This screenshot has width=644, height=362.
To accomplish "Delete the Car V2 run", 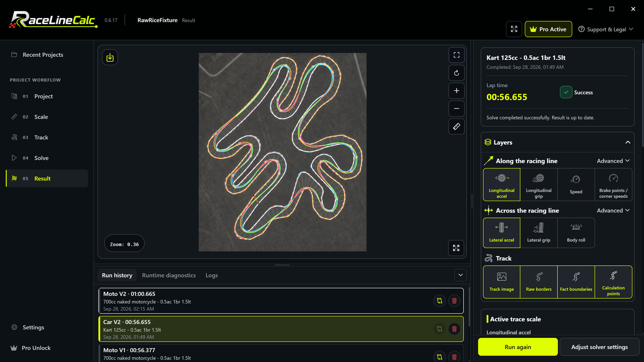I will pyautogui.click(x=454, y=329).
